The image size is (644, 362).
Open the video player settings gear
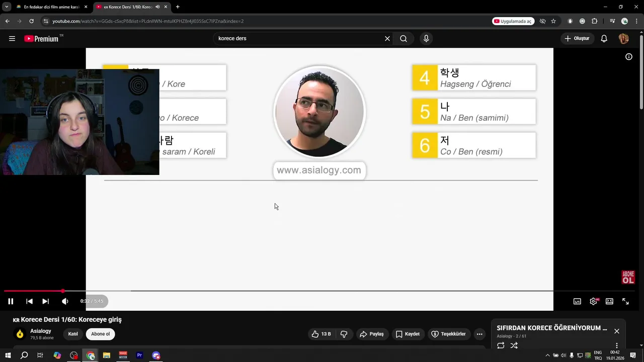[594, 301]
